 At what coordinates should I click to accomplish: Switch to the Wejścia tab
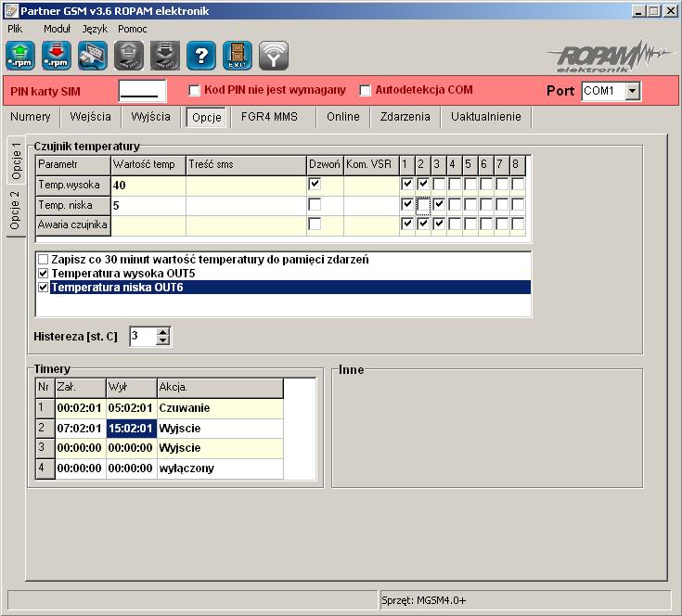click(91, 117)
